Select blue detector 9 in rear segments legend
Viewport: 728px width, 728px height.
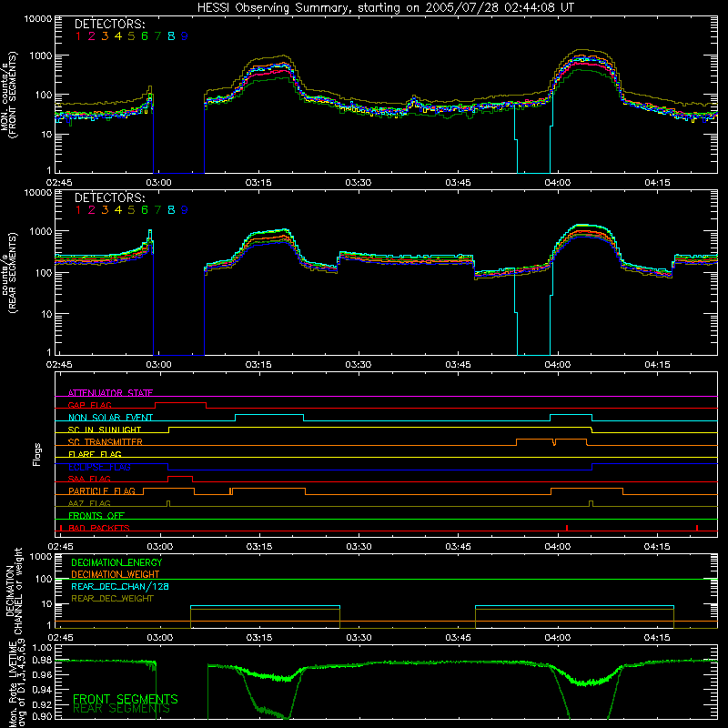[185, 210]
